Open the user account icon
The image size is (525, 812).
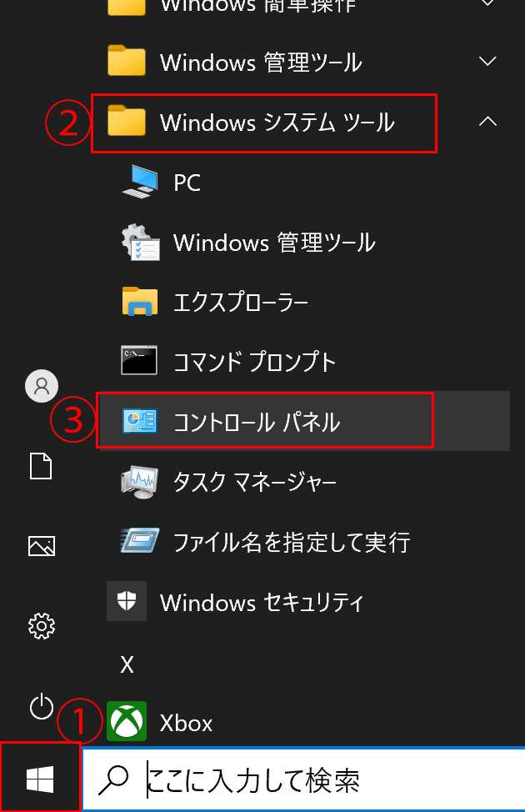click(x=42, y=386)
